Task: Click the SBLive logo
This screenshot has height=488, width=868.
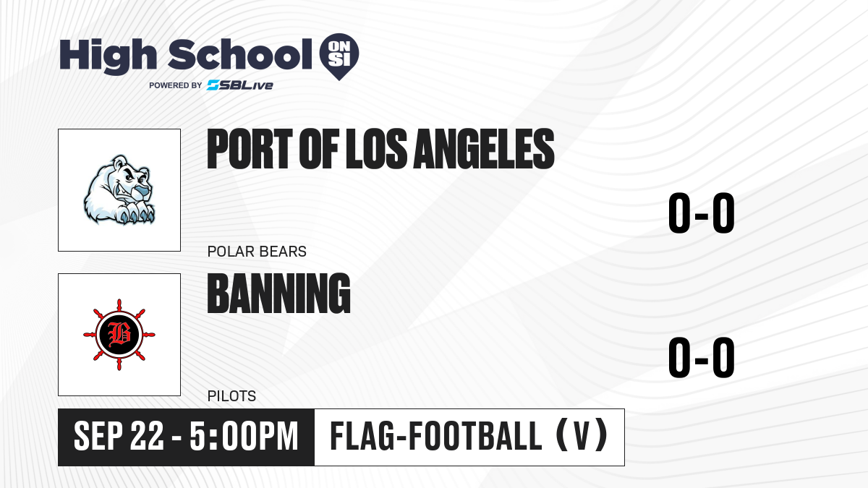Action: coord(239,85)
